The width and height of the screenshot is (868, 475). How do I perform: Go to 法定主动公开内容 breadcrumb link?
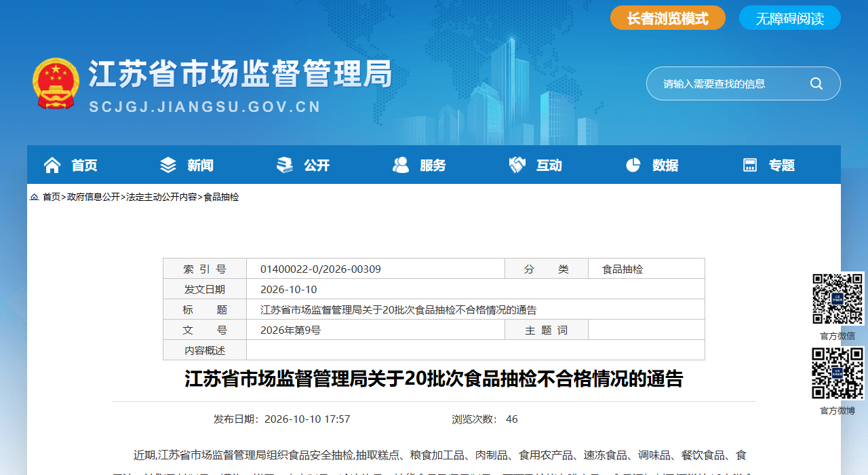click(x=161, y=197)
